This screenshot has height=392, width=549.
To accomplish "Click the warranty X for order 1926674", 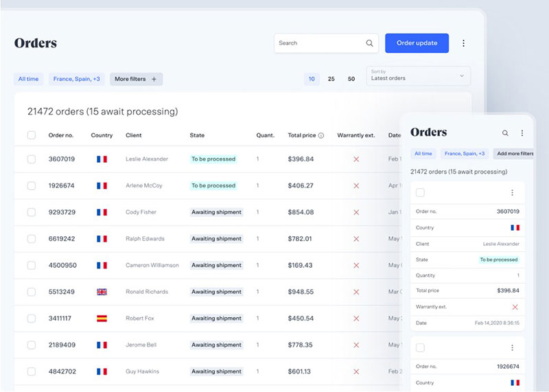I will pos(356,185).
